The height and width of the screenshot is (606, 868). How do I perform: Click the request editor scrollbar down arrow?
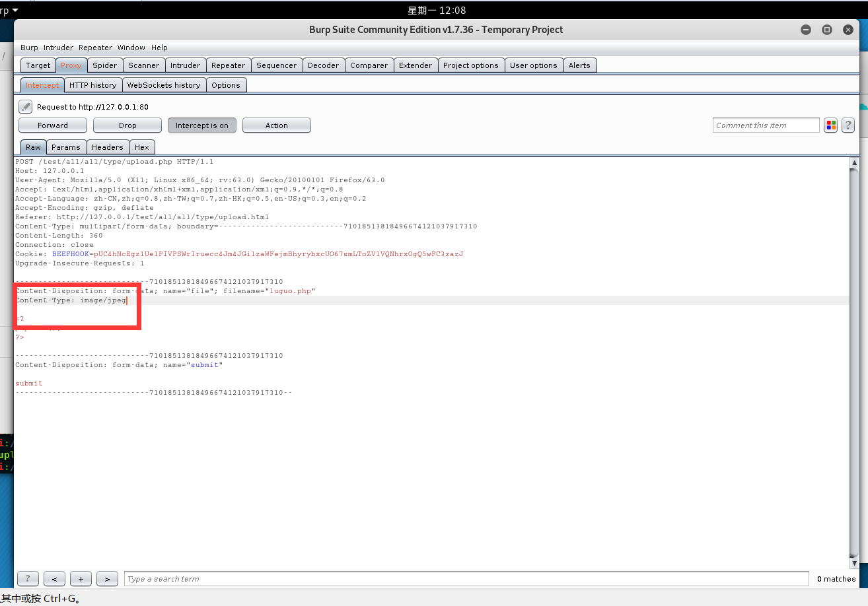[854, 563]
